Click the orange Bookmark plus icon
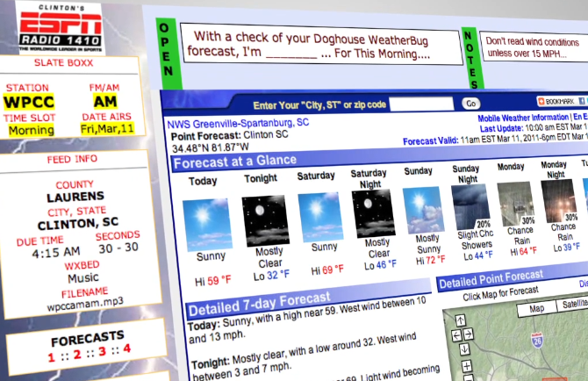Viewport: 588px width, 381px height. (x=541, y=101)
